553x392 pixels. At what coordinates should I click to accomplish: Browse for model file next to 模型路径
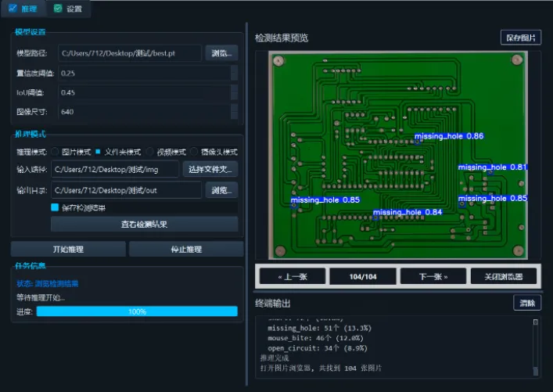(221, 53)
